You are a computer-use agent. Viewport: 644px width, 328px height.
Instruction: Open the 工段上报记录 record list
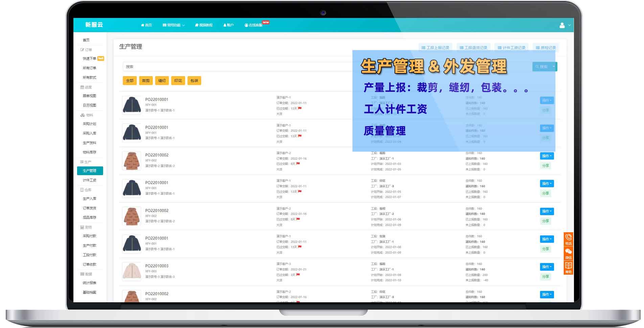[436, 47]
